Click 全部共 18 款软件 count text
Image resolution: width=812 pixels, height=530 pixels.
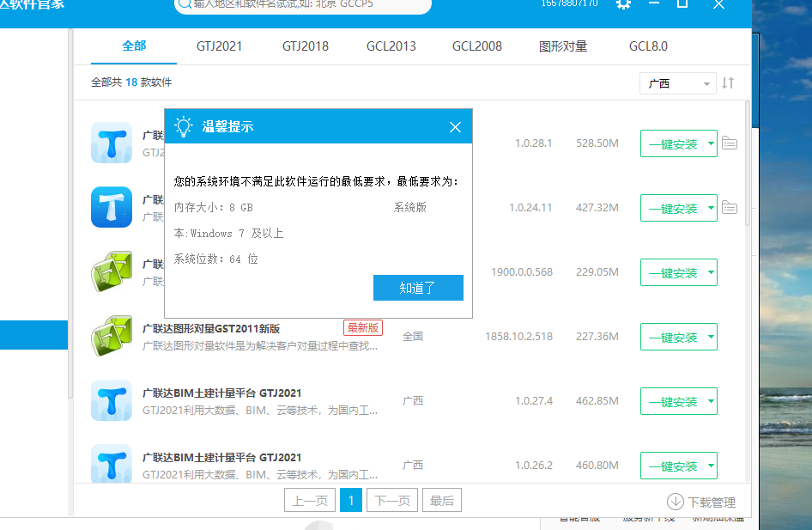coord(131,82)
